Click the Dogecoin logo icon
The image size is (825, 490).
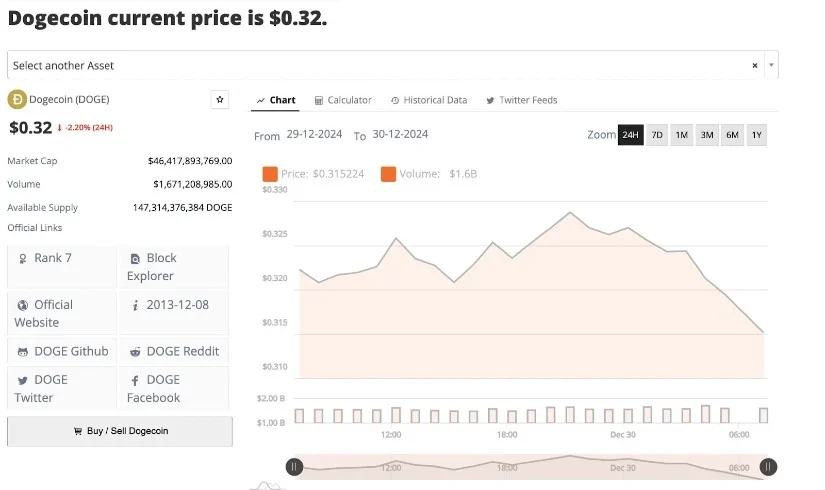pyautogui.click(x=16, y=99)
